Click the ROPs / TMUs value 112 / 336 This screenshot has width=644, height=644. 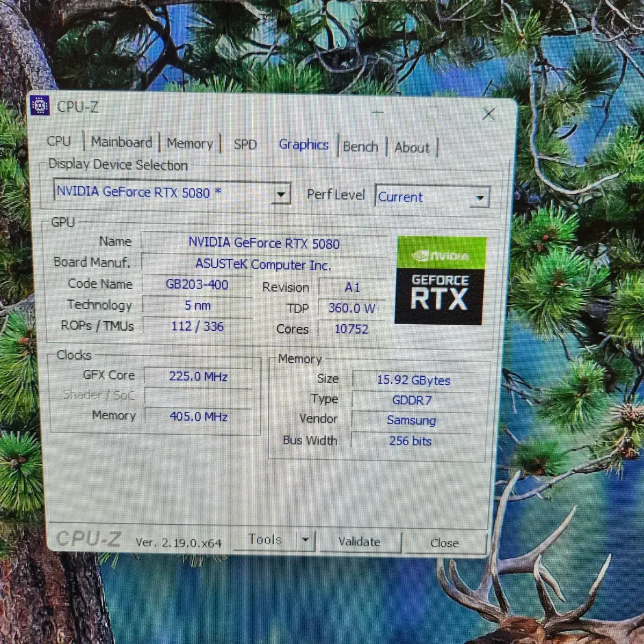(197, 326)
